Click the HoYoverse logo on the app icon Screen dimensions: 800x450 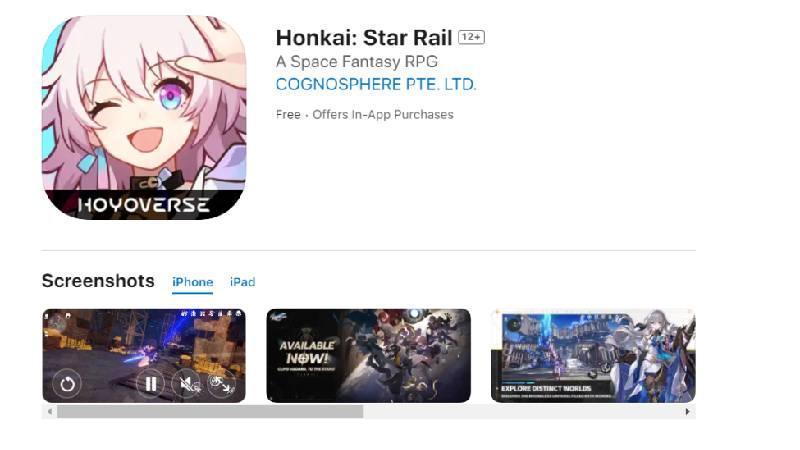point(144,205)
